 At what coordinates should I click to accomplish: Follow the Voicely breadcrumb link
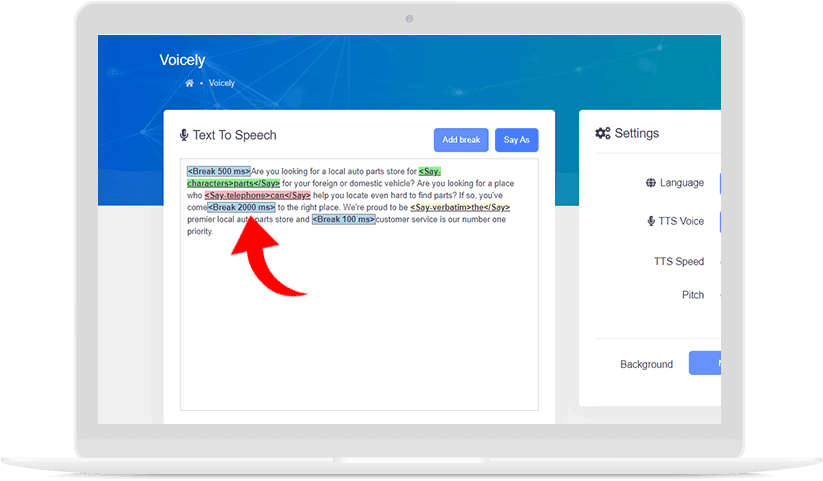(x=221, y=83)
